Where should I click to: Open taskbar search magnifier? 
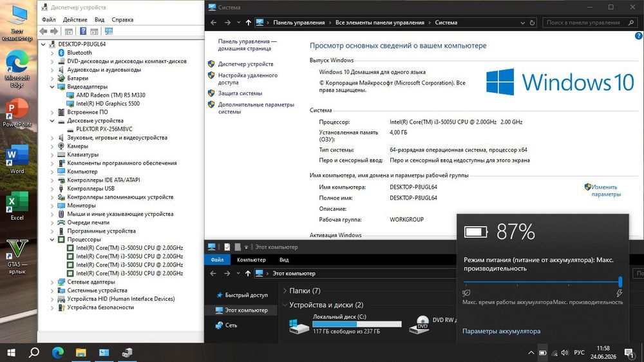click(x=34, y=352)
